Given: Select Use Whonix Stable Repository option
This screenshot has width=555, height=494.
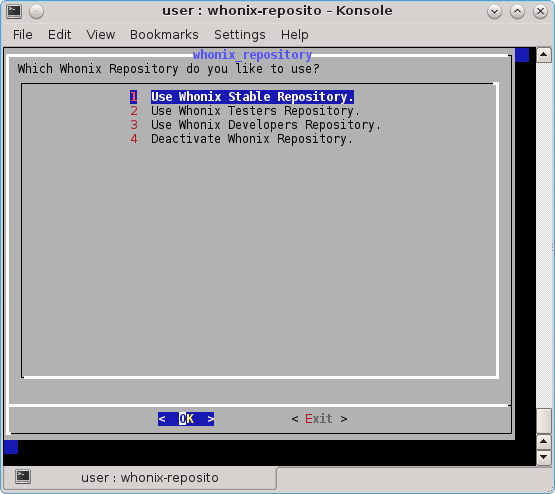Looking at the screenshot, I should click(x=252, y=97).
